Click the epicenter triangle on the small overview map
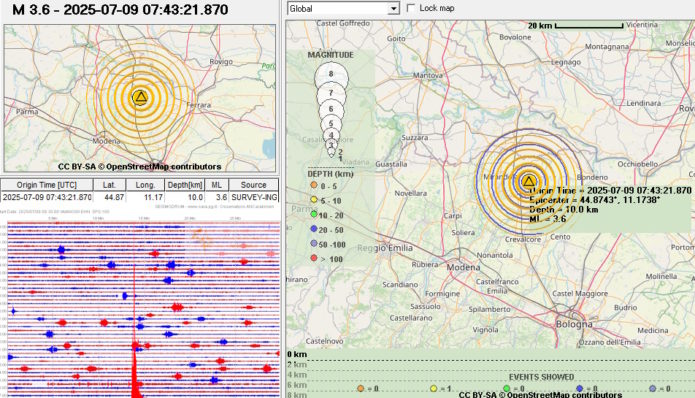This screenshot has width=695, height=398. (141, 97)
